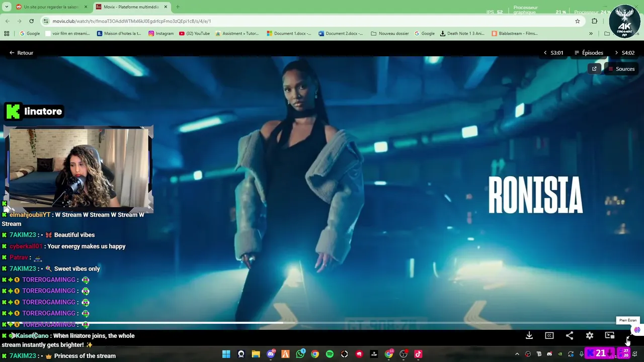Open Google bookmark after Nouveau dossier

(x=424, y=34)
